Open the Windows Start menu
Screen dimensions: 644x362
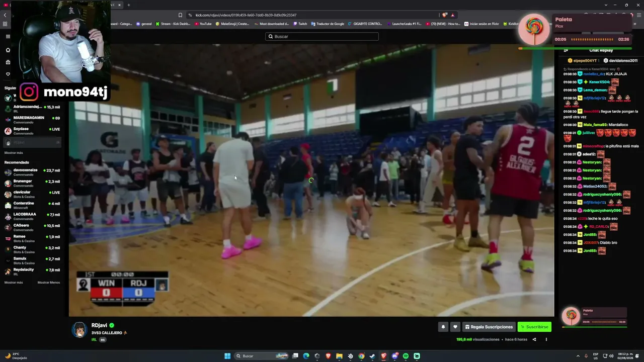coord(227,356)
